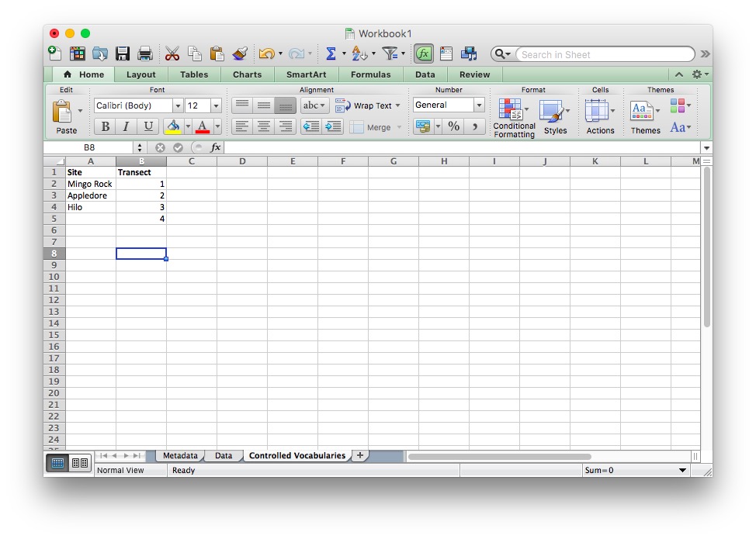Click the Format Painter brush icon
Screen dimensions: 756x539
pyautogui.click(x=240, y=54)
